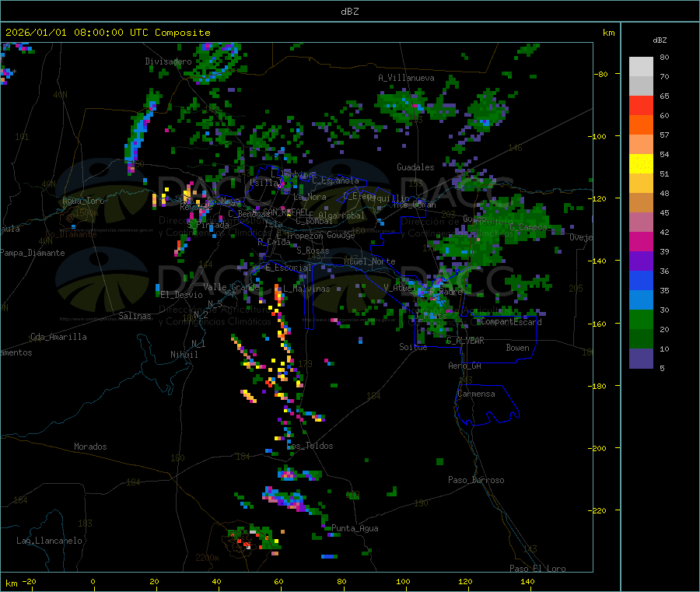Select the dark orange 57–60 dBZ legend swatch
Viewport: 700px width, 592px height.
click(x=641, y=125)
